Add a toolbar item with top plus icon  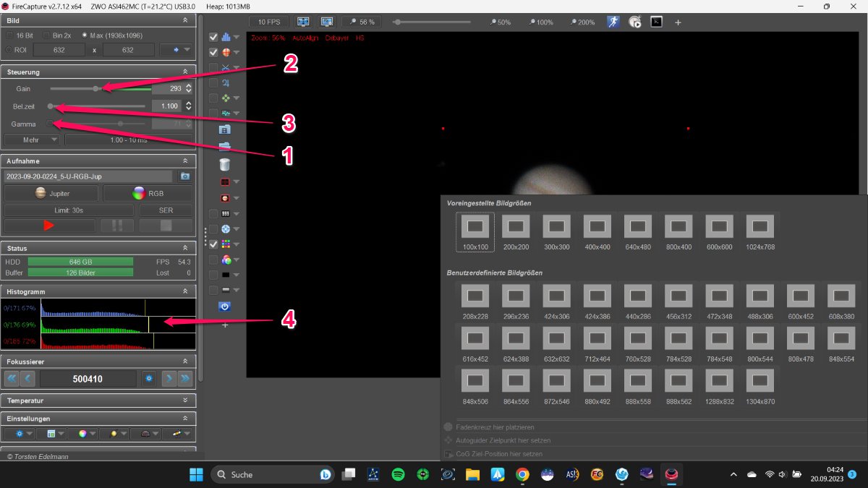(x=678, y=22)
